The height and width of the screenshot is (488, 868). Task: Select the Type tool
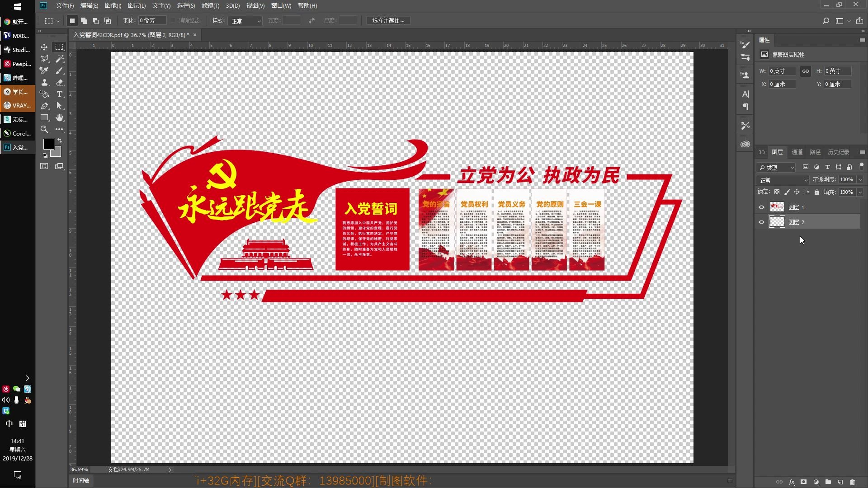(59, 94)
